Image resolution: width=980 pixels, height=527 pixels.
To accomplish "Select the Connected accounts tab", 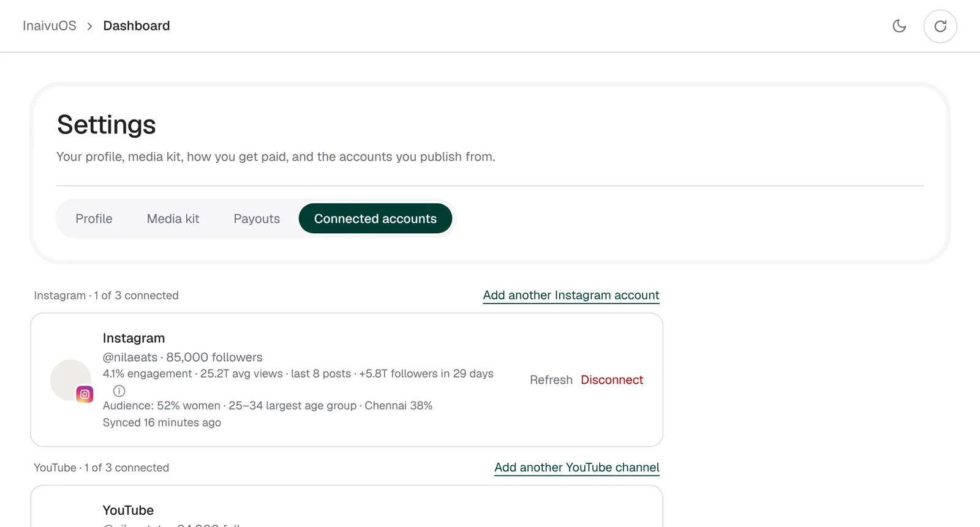I will pyautogui.click(x=375, y=219).
